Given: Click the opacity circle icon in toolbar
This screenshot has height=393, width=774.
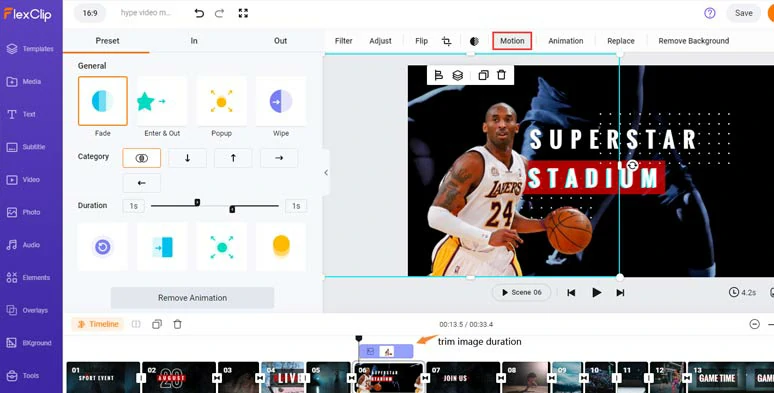Looking at the screenshot, I should click(x=474, y=41).
